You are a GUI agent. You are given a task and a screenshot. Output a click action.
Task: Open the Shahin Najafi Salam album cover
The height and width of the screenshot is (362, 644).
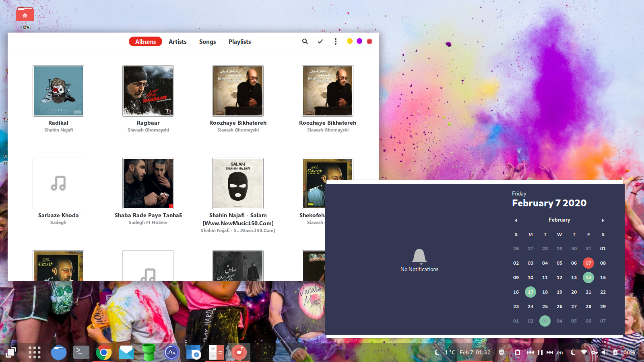tap(238, 183)
